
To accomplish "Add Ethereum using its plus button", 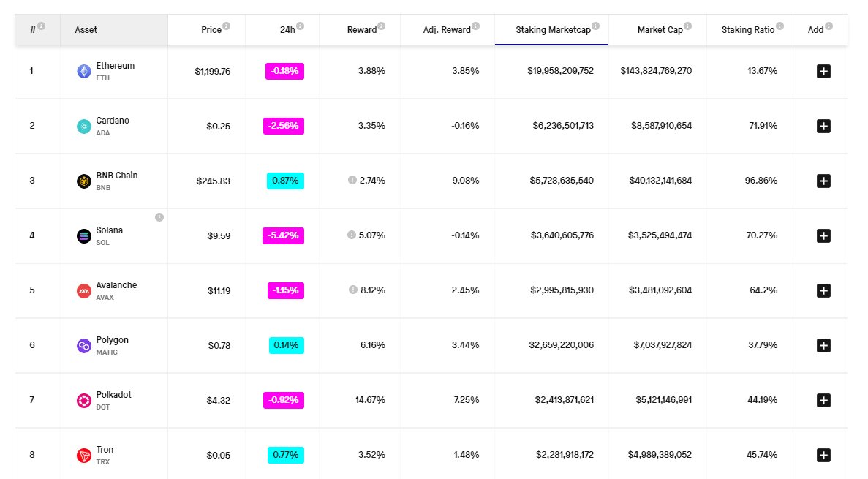I will tap(823, 71).
